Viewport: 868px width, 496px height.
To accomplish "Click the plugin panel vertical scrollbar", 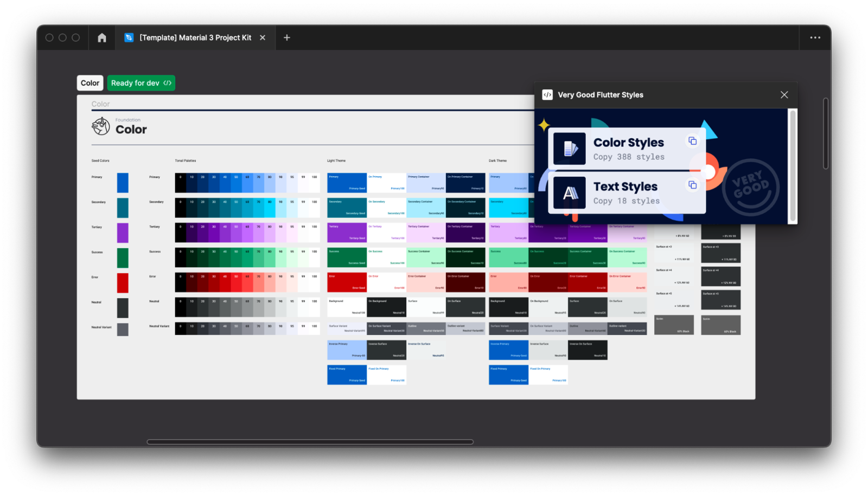I will tap(793, 165).
